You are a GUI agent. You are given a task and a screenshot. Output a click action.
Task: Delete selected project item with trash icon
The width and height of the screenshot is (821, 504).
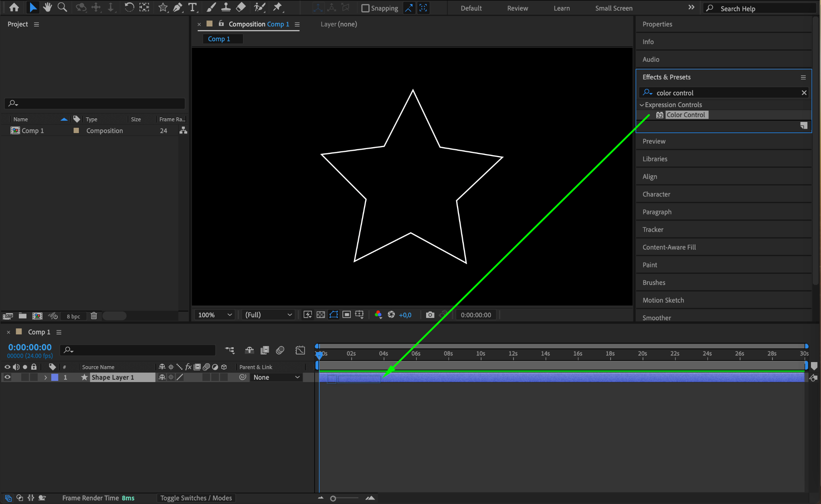click(x=94, y=316)
